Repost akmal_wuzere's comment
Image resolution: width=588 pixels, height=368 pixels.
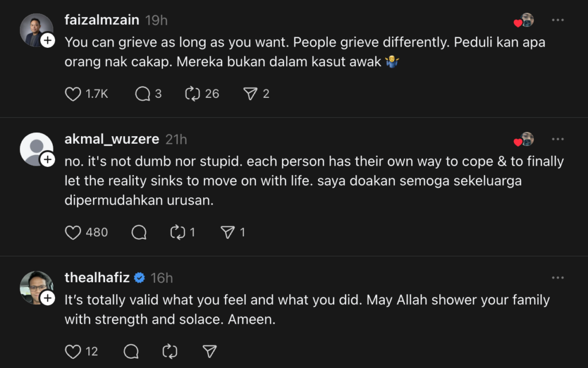coord(177,232)
